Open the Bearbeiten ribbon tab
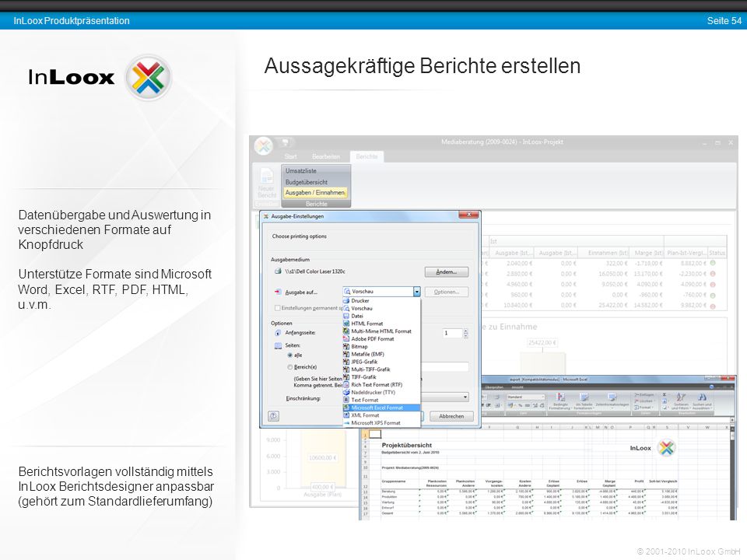This screenshot has height=560, width=747. [326, 156]
